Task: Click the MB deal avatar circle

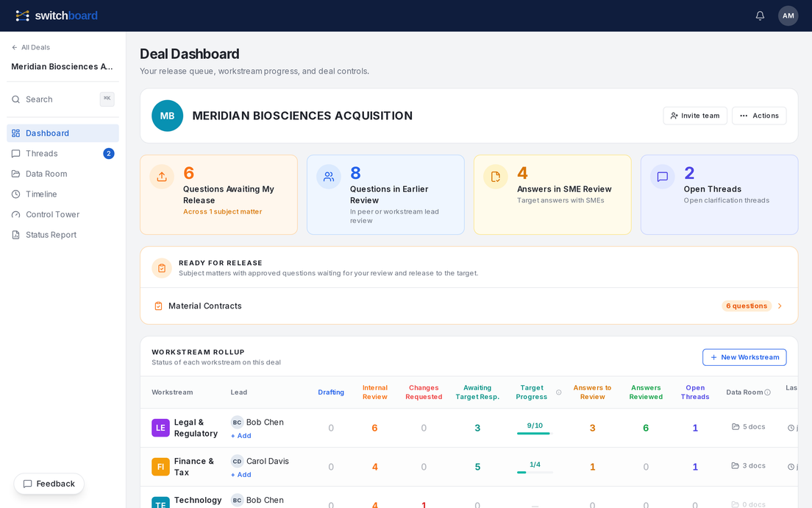Action: click(x=167, y=116)
